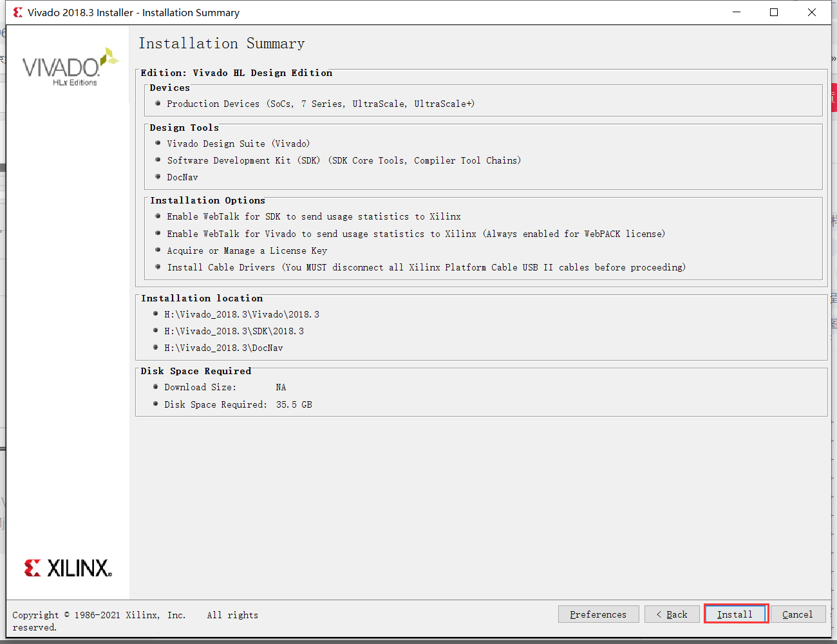The width and height of the screenshot is (837, 644).
Task: Click the Vivado HLx Editions logo
Action: coord(70,67)
